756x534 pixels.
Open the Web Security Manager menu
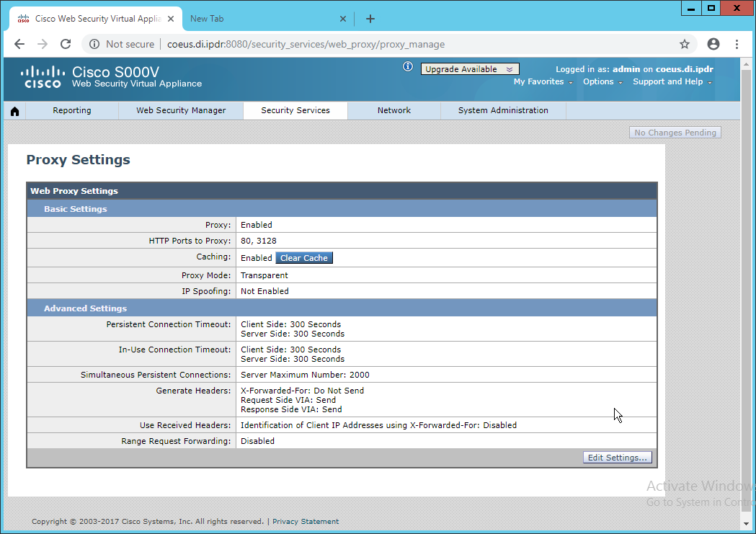[181, 110]
